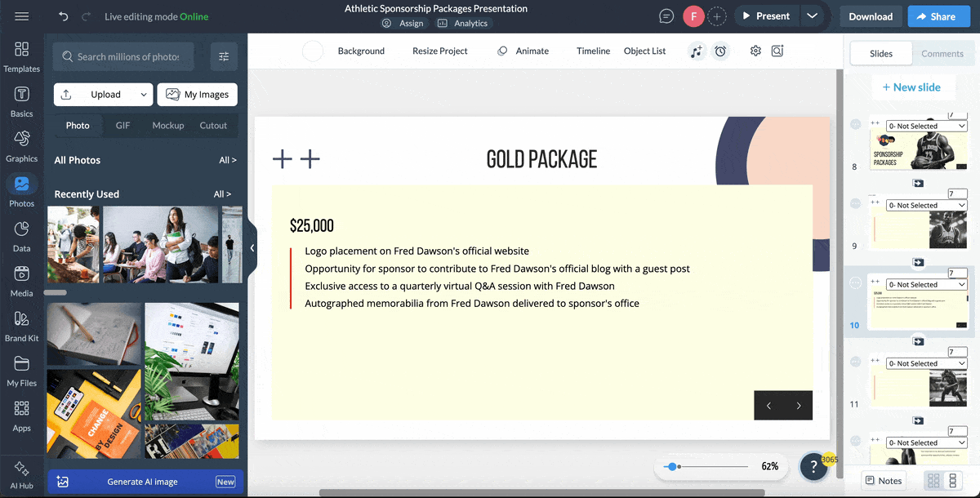The image size is (980, 498).
Task: Expand the Present options chevron
Action: 811,16
